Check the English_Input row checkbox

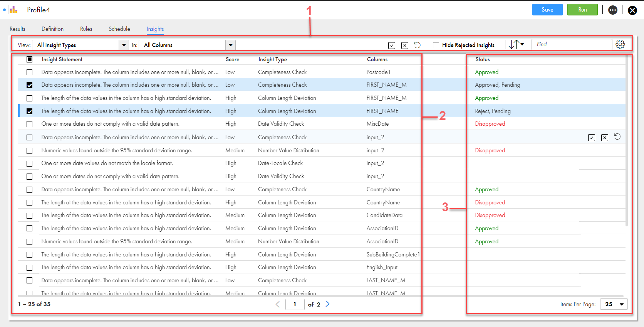click(x=30, y=268)
